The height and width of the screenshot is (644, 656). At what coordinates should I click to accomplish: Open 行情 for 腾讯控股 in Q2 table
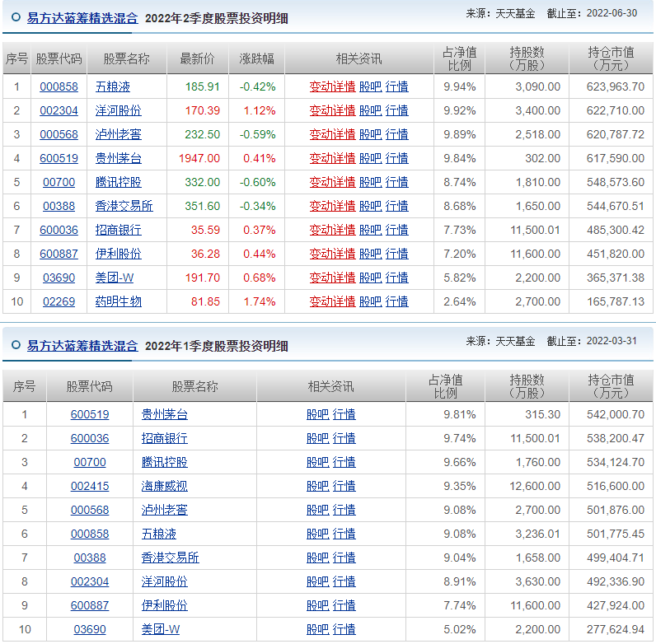(x=396, y=182)
